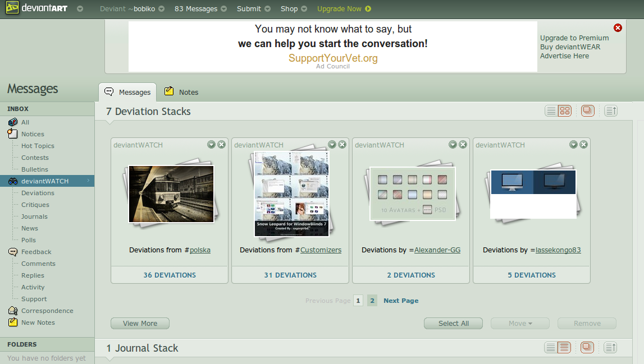Open the Snow Leopard WindowBlinds thumbnail

[291, 193]
